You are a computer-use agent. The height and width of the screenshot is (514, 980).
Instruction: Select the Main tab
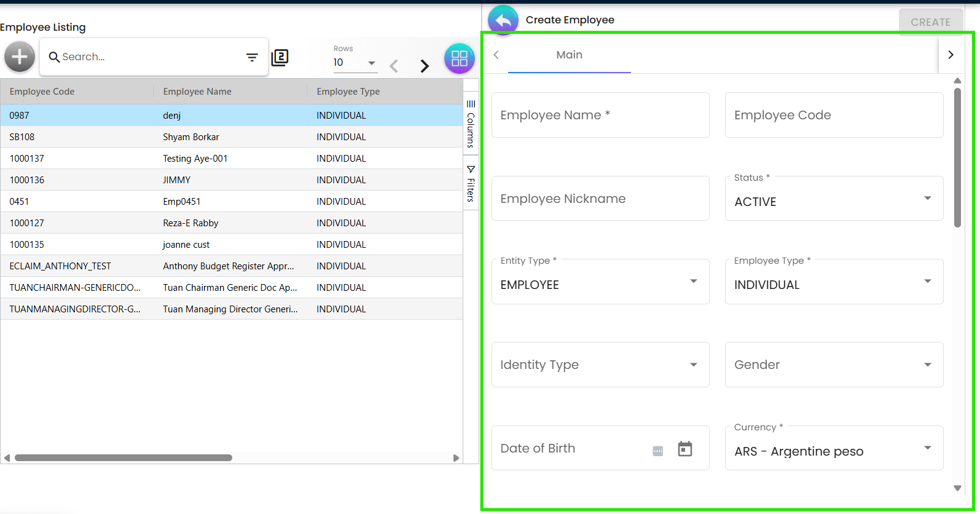click(x=570, y=55)
